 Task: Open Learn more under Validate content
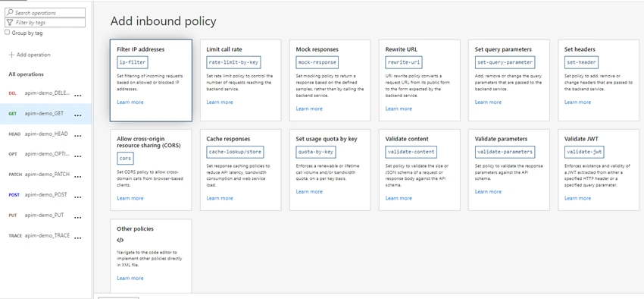click(399, 198)
